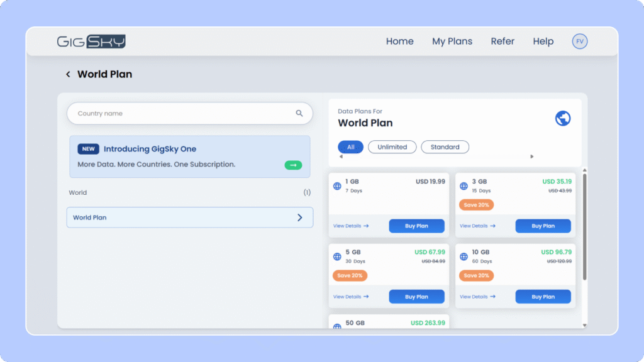Click the GigSky logo
The height and width of the screenshot is (362, 644).
tap(91, 41)
